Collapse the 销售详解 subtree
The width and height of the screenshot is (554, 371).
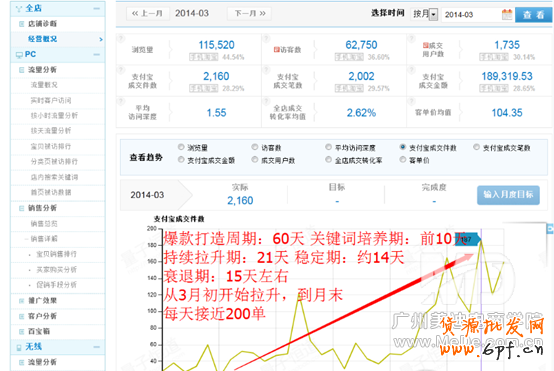(x=26, y=239)
